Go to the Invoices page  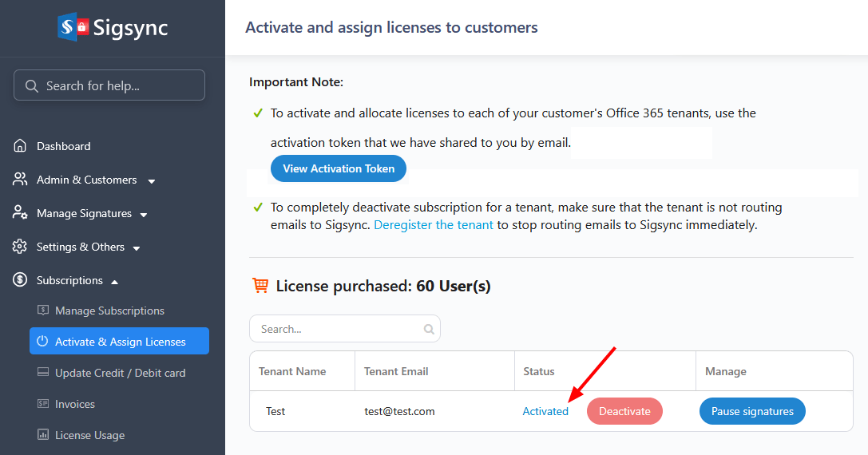pos(75,404)
